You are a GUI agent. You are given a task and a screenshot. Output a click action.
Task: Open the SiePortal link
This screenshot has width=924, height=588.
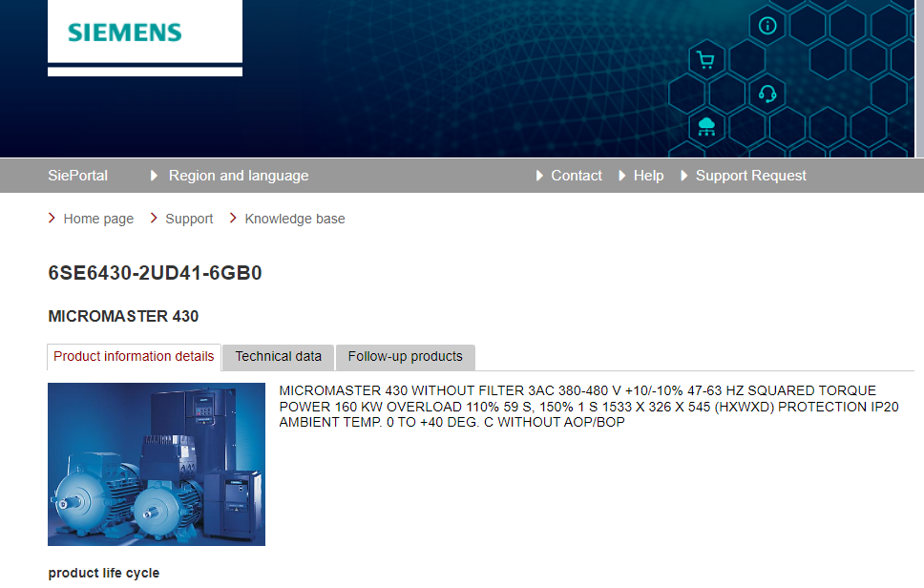pyautogui.click(x=77, y=176)
